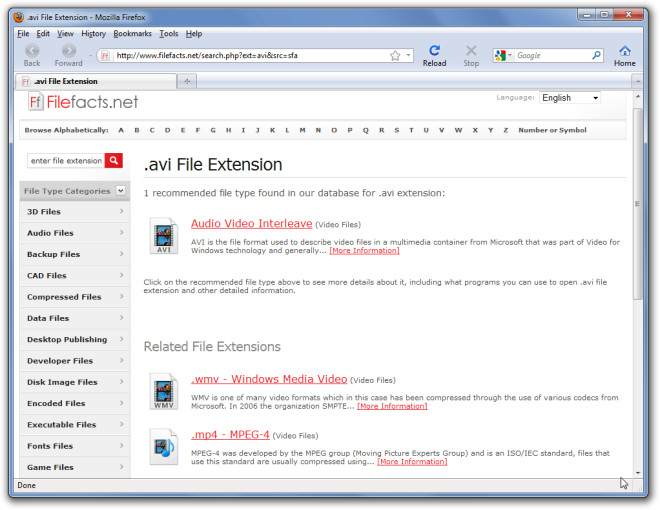Open the Tools menu
660x510 pixels.
(x=169, y=34)
